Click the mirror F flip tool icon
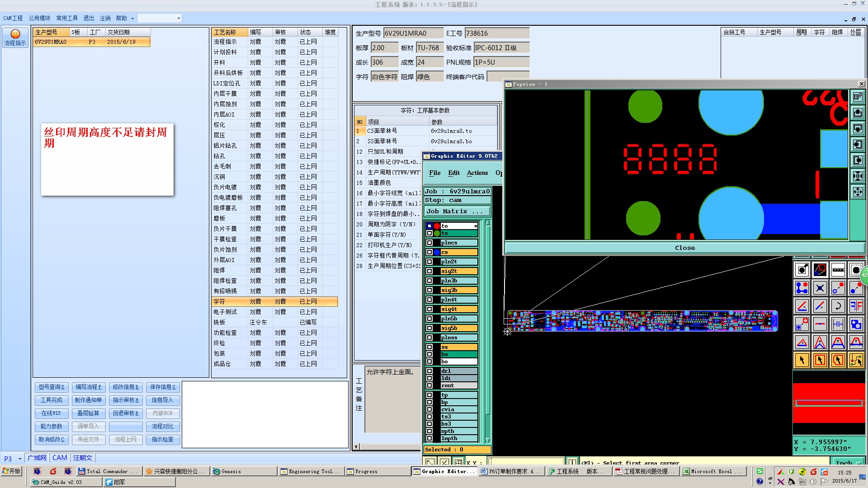 pos(856,306)
